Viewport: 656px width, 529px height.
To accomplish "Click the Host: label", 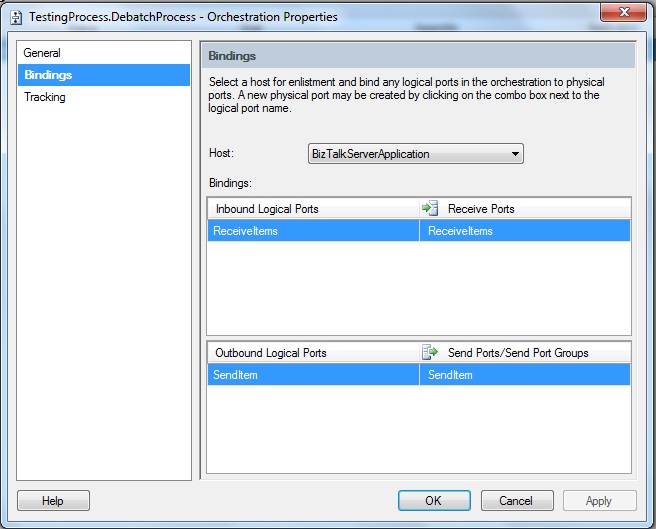I will 221,153.
